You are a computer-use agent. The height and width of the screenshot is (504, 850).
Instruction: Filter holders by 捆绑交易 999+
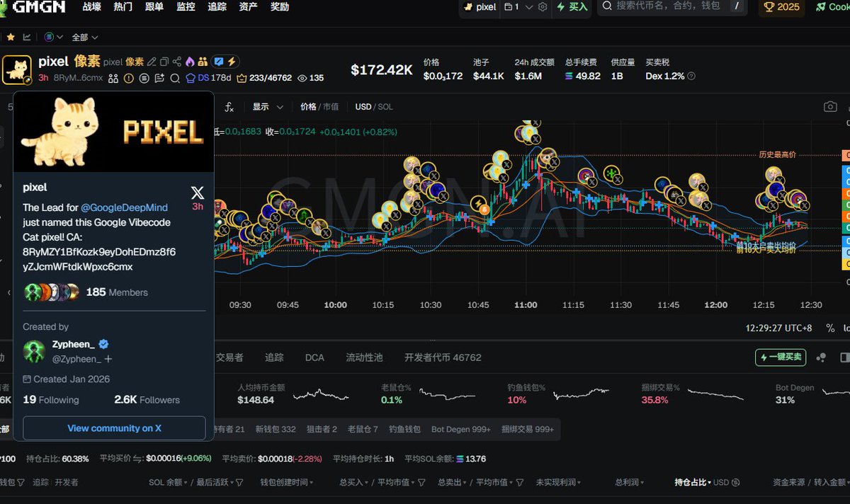[528, 429]
